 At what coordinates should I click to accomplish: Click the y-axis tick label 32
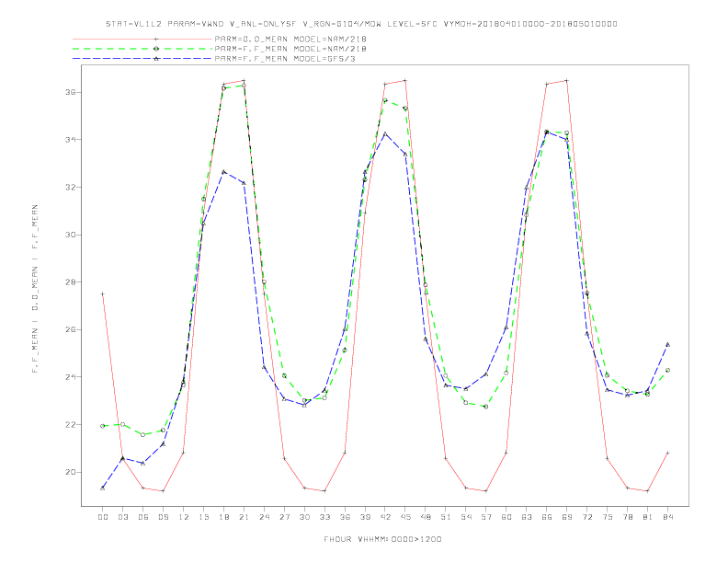tap(71, 187)
